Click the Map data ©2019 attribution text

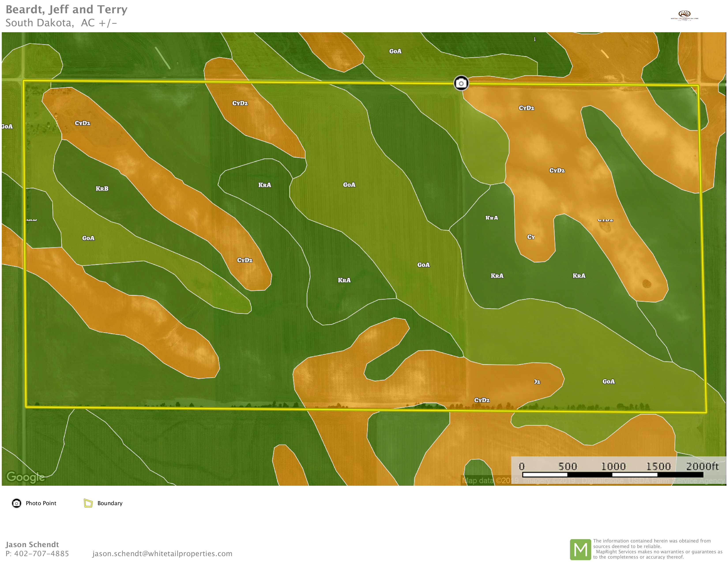click(x=490, y=481)
